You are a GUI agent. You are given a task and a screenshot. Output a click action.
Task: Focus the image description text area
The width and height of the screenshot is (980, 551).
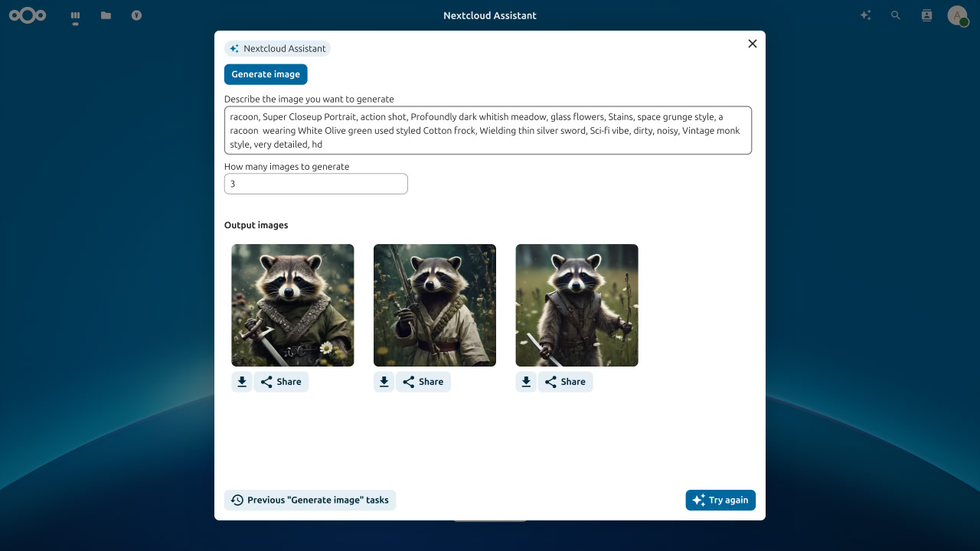pyautogui.click(x=488, y=130)
